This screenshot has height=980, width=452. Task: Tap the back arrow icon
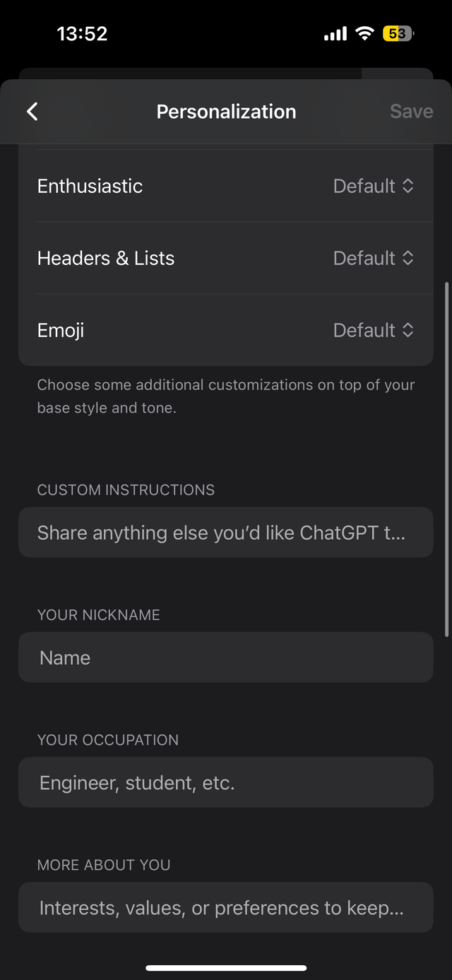pos(32,112)
